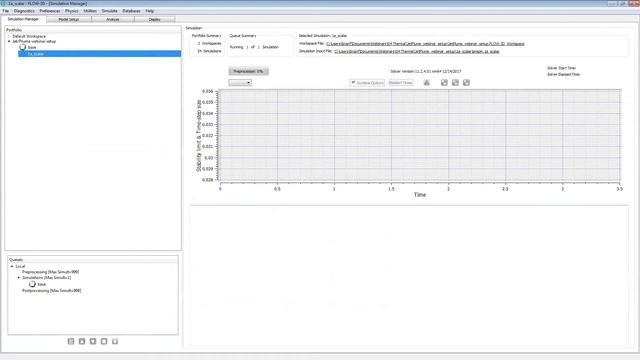Select Default Workspace in the Portfolio tree

click(29, 36)
